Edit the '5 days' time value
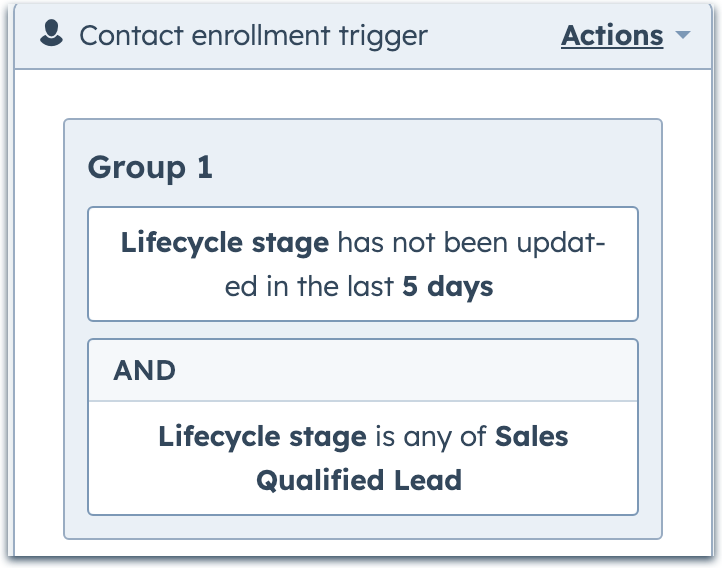 coord(447,287)
